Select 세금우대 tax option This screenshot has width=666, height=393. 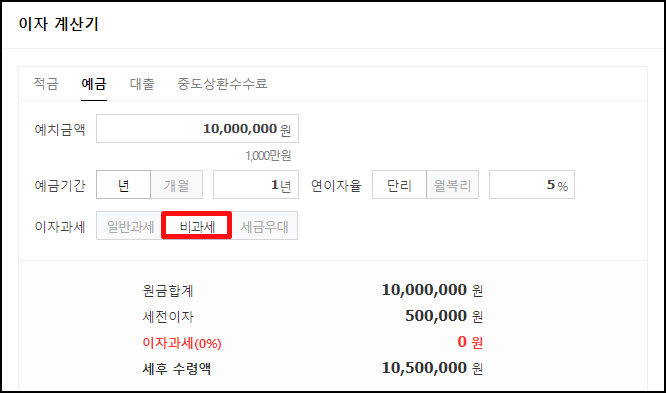click(x=265, y=226)
